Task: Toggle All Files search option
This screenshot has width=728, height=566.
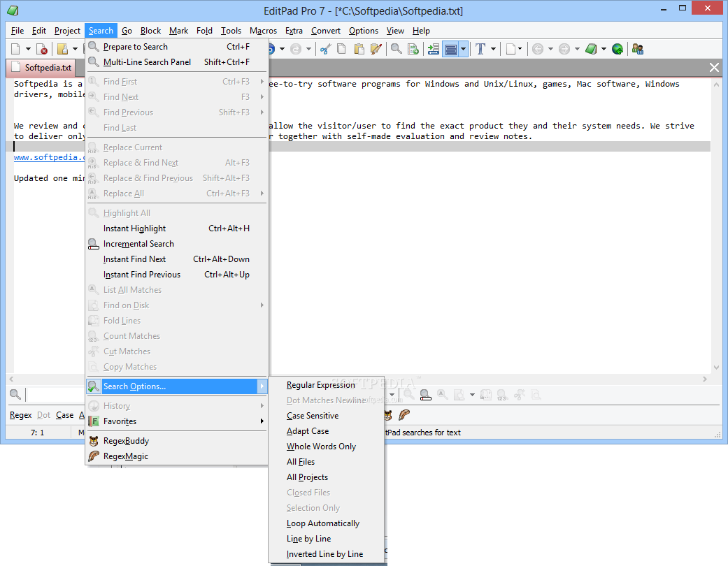Action: point(301,462)
